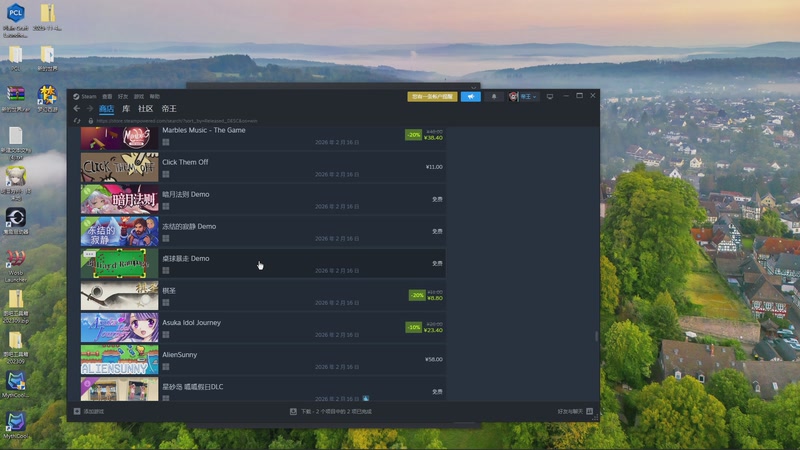Switch to the 库 library tab
The height and width of the screenshot is (450, 800).
click(126, 109)
